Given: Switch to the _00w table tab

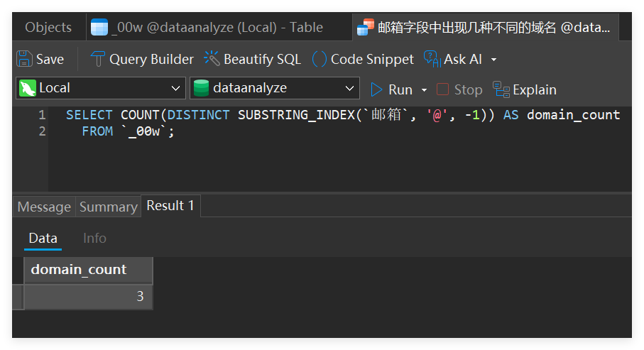Looking at the screenshot, I should click(219, 28).
